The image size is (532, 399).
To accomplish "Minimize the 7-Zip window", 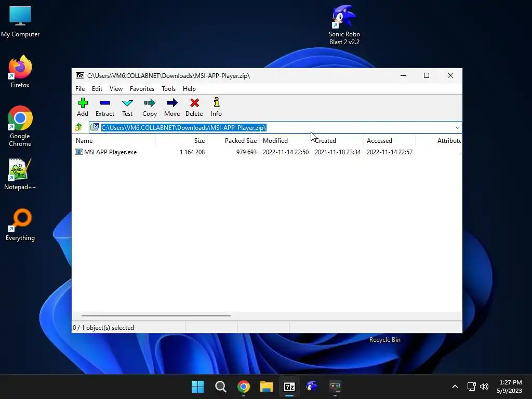I will (403, 75).
